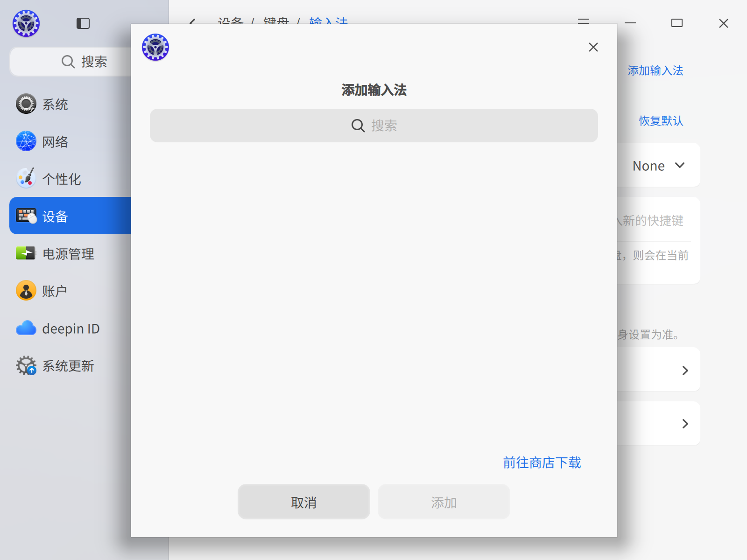
Task: Open the None dropdown in main window
Action: tap(659, 166)
